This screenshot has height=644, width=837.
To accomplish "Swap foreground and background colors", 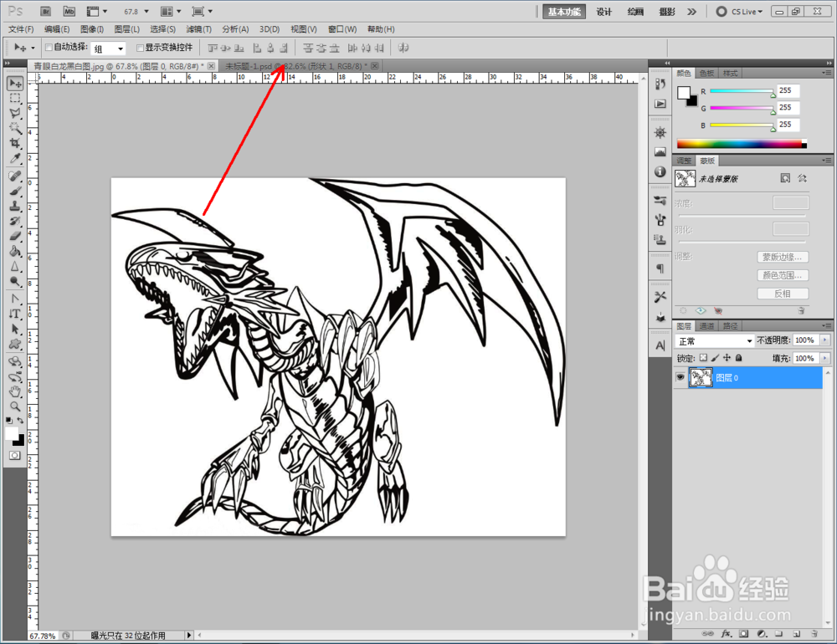I will (21, 421).
